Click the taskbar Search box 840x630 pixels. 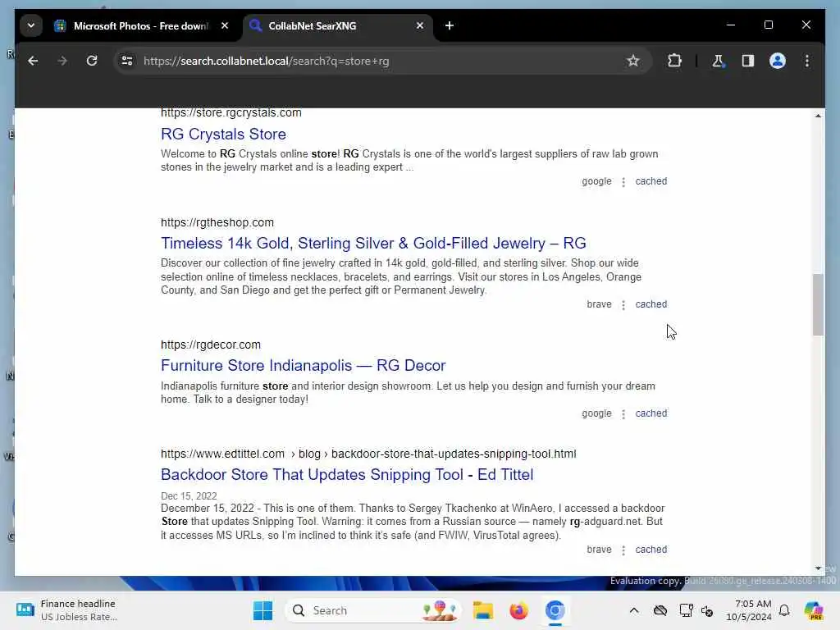point(373,610)
